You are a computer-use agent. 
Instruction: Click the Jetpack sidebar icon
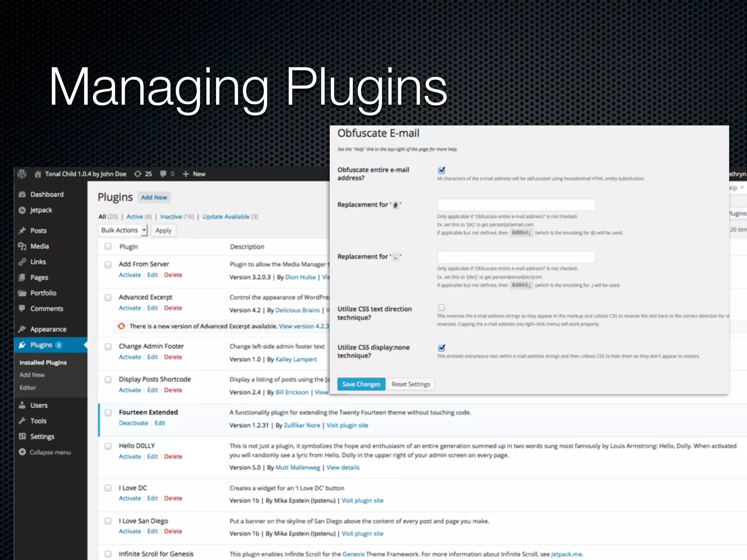click(22, 210)
